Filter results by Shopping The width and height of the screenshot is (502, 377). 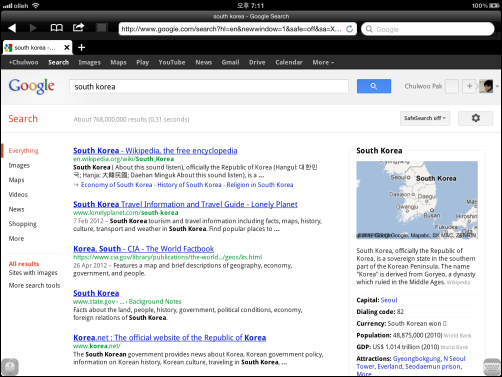coord(22,224)
